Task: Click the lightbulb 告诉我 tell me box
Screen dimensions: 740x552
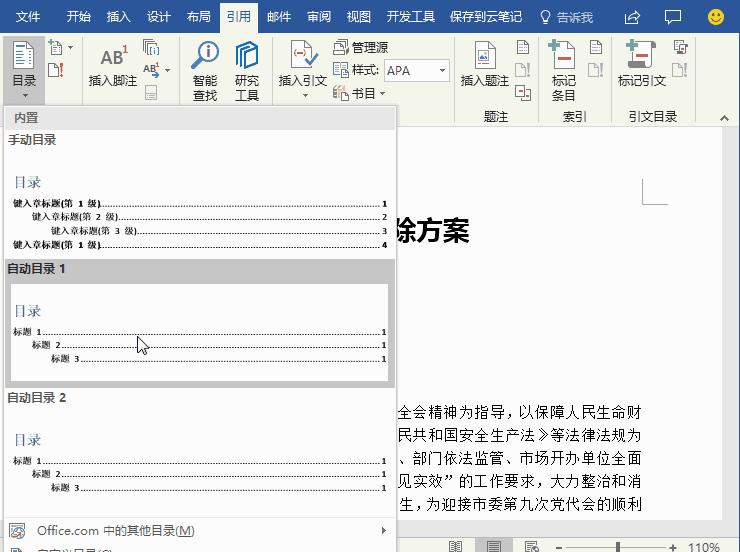Action: (566, 17)
